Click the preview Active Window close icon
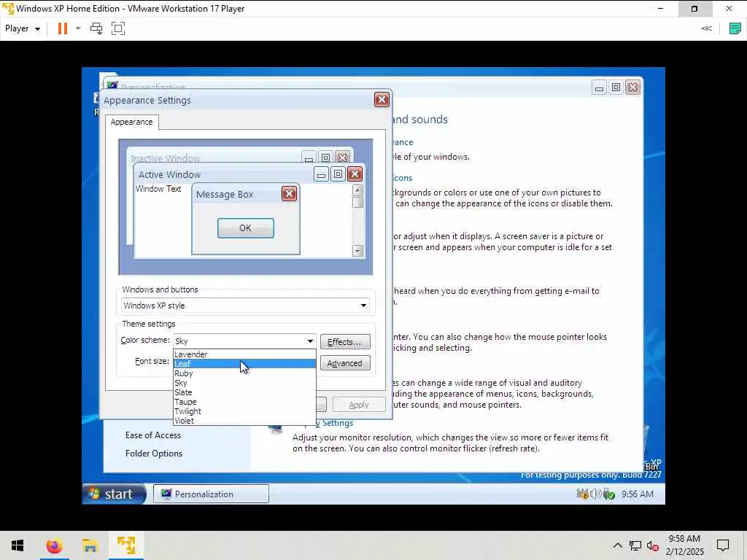The width and height of the screenshot is (747, 560). tap(355, 174)
